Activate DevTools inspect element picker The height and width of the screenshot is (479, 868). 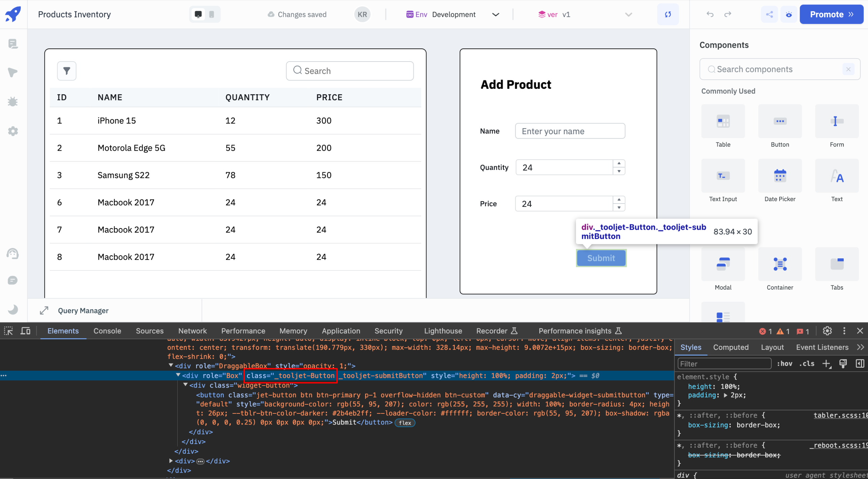click(8, 331)
